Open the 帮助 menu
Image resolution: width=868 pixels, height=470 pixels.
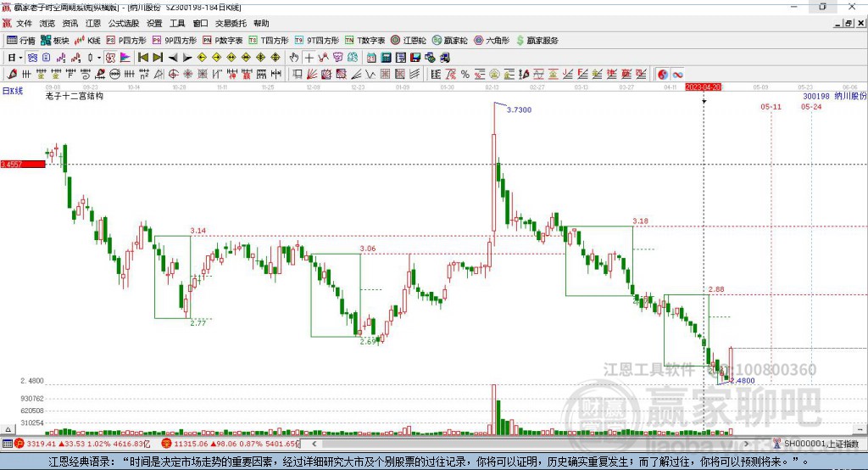coord(261,23)
